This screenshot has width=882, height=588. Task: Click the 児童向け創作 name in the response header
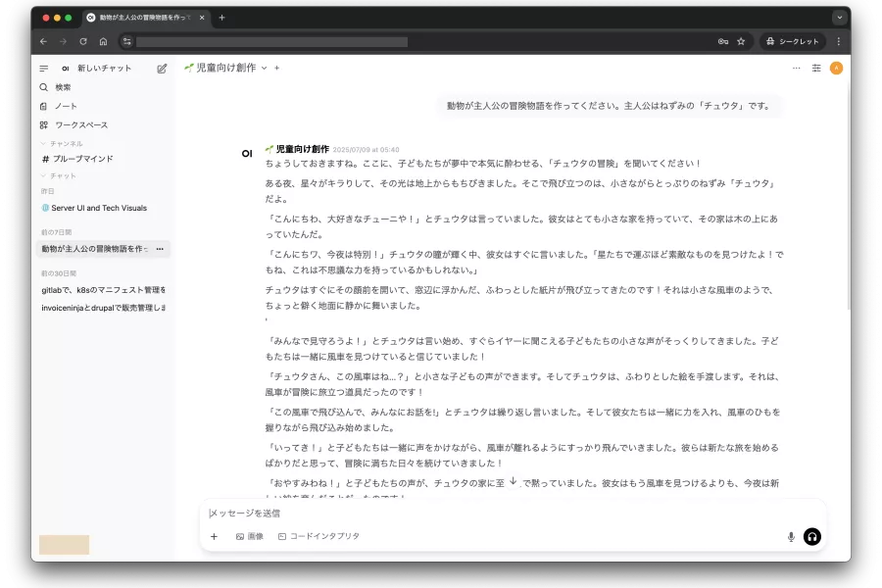click(x=303, y=149)
